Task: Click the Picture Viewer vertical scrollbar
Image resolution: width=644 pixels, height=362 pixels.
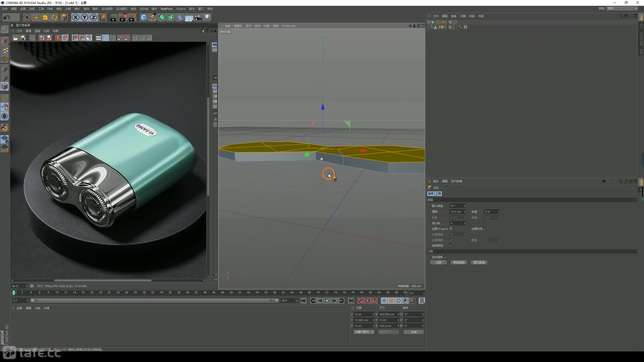Action: [208, 147]
